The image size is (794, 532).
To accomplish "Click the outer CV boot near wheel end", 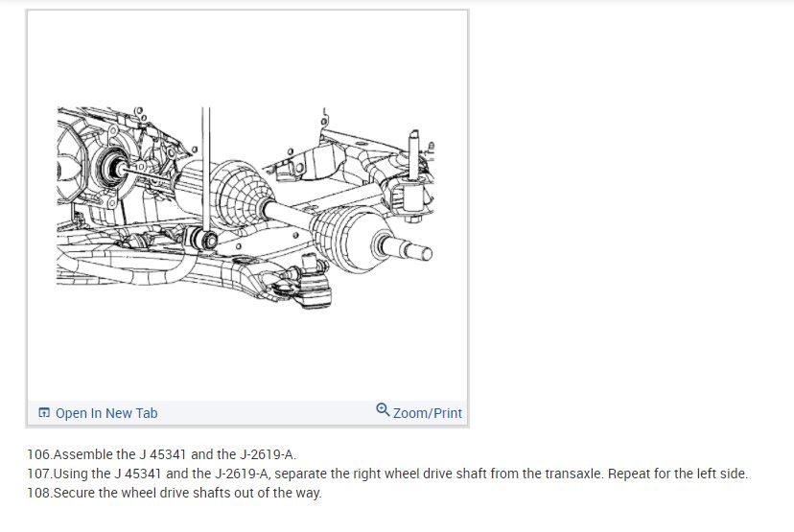I will [347, 237].
